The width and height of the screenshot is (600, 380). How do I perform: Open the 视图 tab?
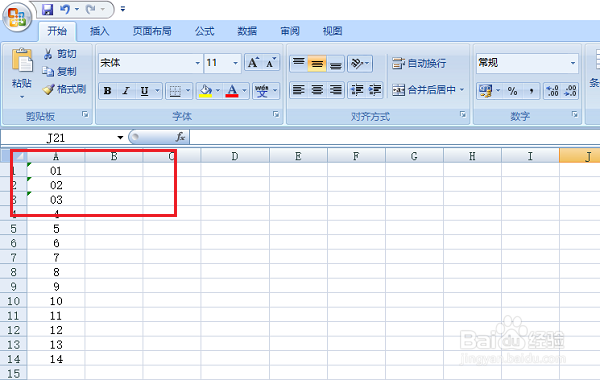tap(332, 31)
